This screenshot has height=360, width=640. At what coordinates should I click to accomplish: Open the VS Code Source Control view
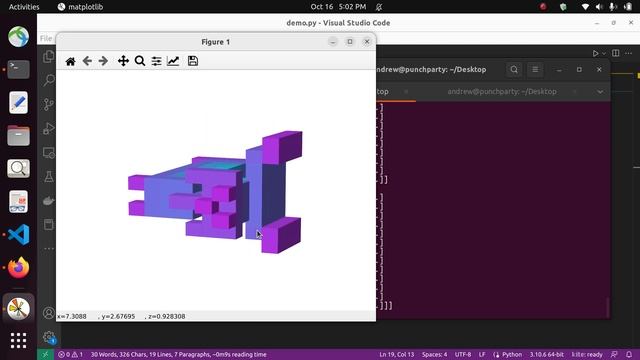coord(49,104)
